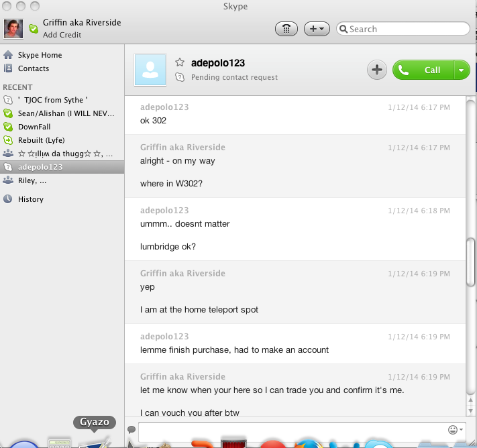Click the Griffin aka Riverside name in header
Viewport: 477px width, 448px height.
click(x=82, y=23)
